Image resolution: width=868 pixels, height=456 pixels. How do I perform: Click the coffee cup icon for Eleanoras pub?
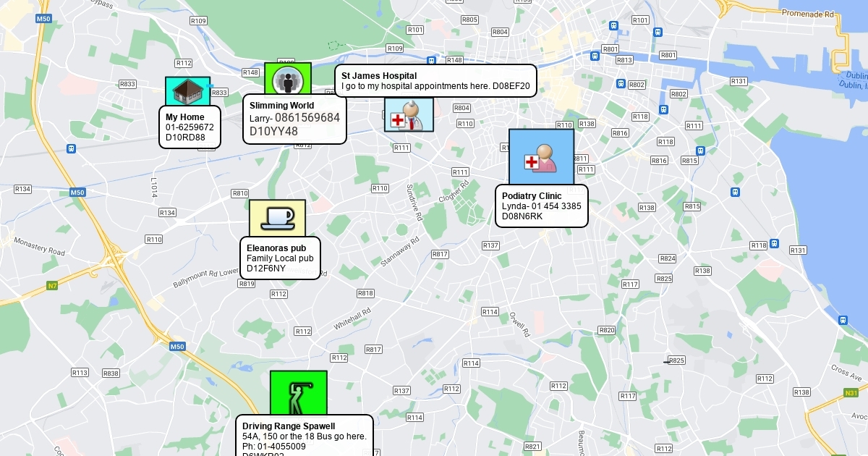click(277, 218)
